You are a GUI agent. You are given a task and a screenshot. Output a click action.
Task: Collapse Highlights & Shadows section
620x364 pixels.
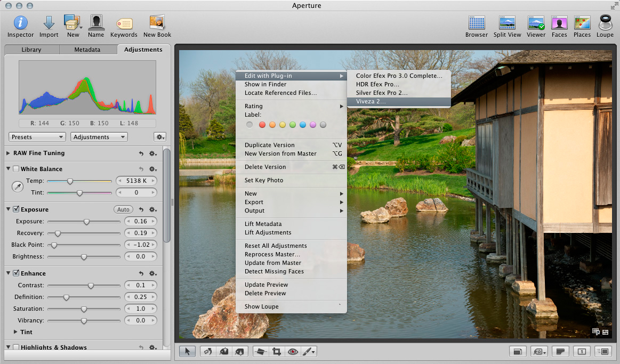[x=8, y=347]
